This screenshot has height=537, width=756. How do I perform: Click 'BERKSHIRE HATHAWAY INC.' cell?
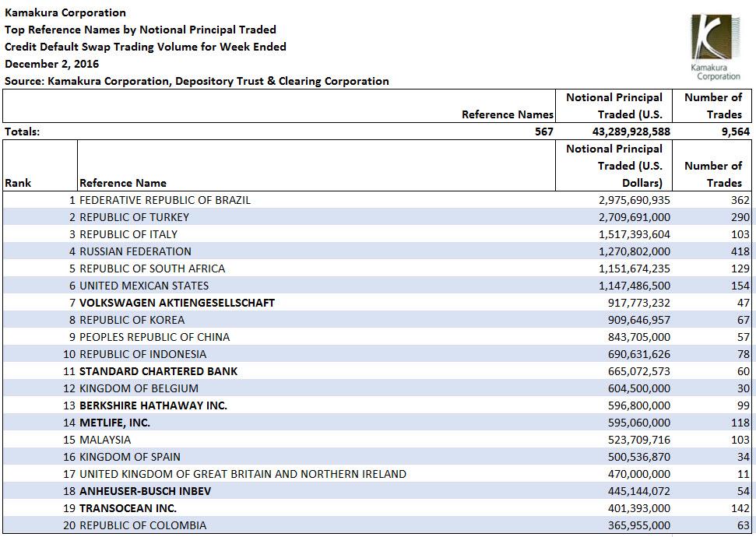pos(153,405)
